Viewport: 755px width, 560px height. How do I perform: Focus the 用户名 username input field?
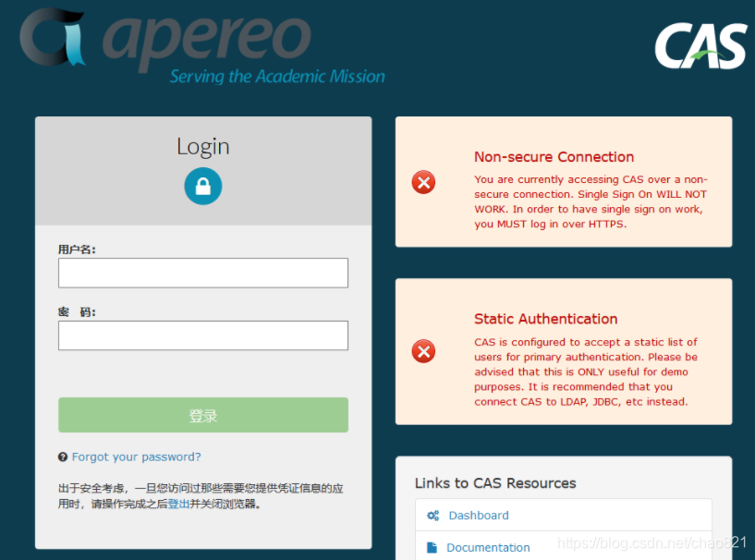click(203, 273)
